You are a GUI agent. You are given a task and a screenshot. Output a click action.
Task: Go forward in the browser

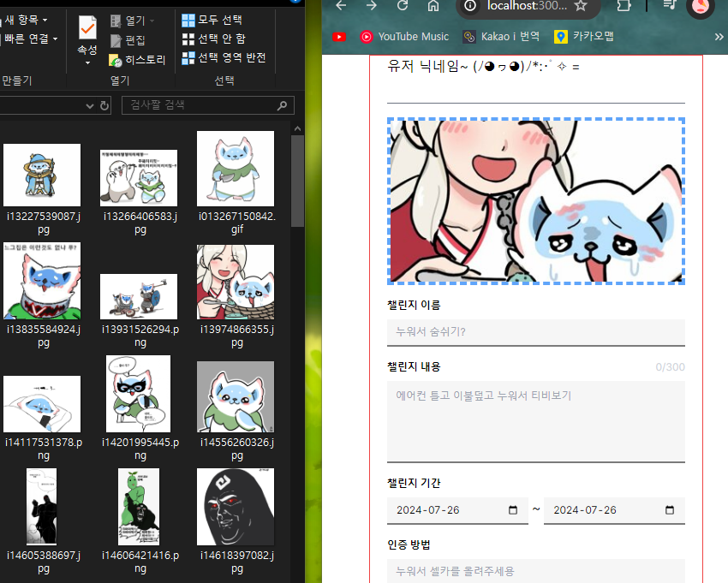(372, 6)
